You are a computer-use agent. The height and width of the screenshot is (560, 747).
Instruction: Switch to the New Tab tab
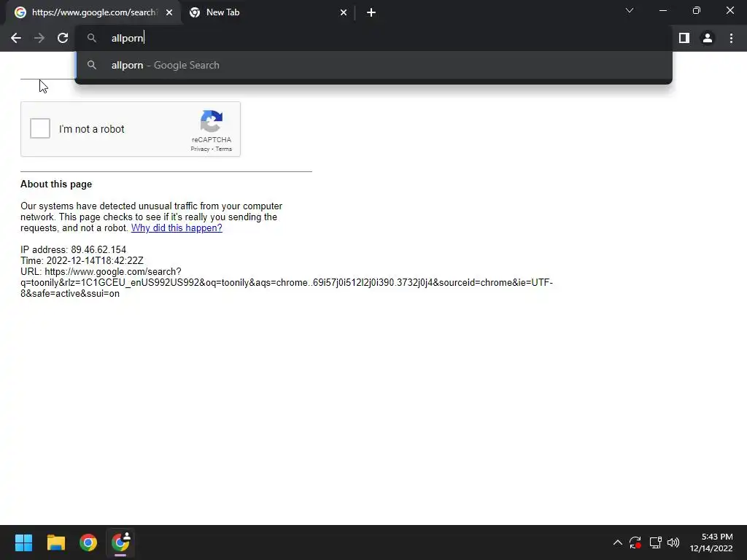268,12
